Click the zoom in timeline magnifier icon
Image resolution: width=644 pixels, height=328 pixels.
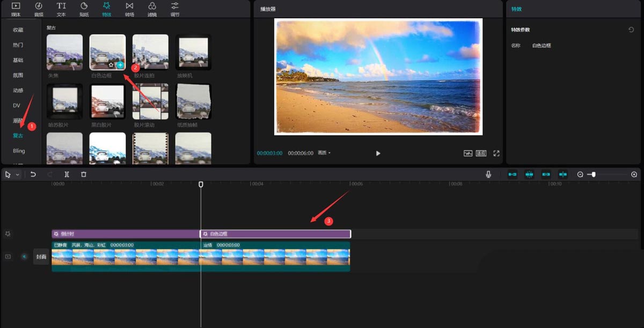[x=634, y=175]
